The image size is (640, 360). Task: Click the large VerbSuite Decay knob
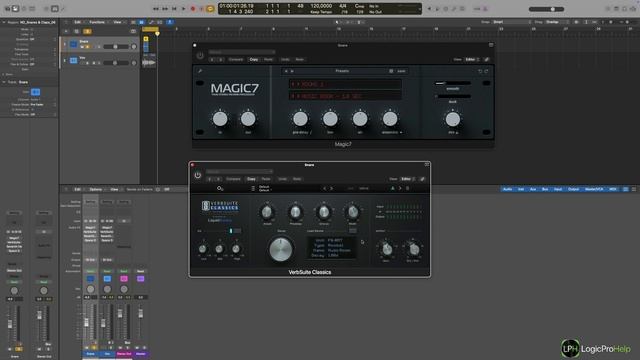[281, 249]
